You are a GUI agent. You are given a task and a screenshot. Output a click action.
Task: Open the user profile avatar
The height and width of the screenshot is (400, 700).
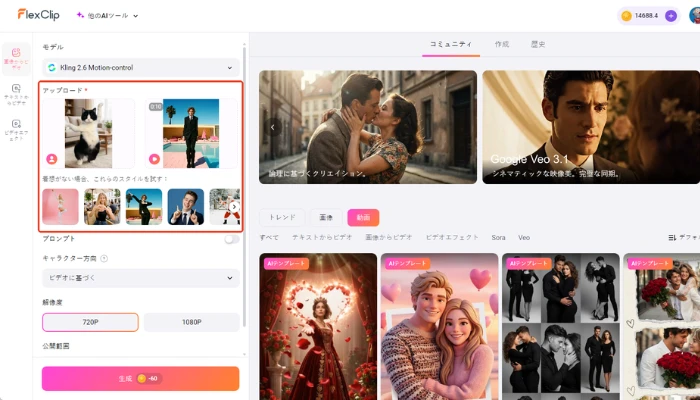pos(694,16)
